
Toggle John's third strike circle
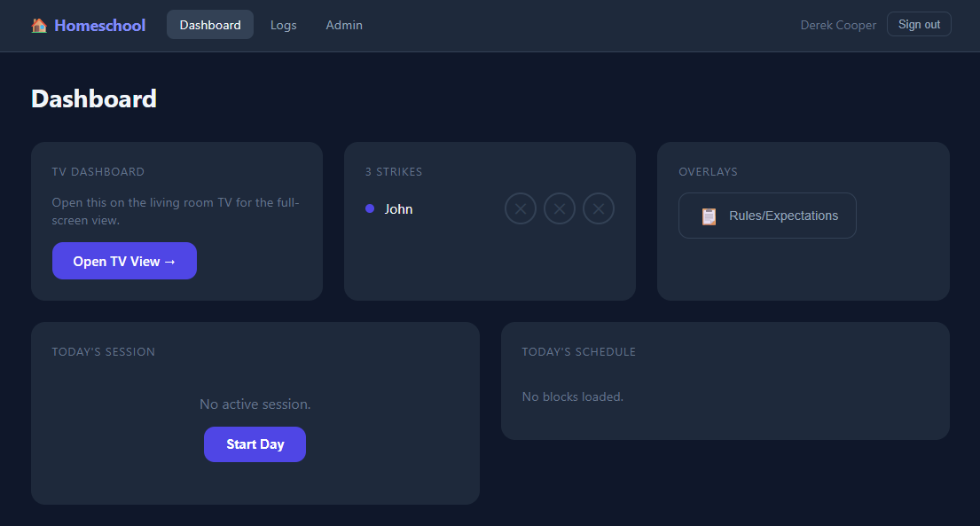(599, 209)
